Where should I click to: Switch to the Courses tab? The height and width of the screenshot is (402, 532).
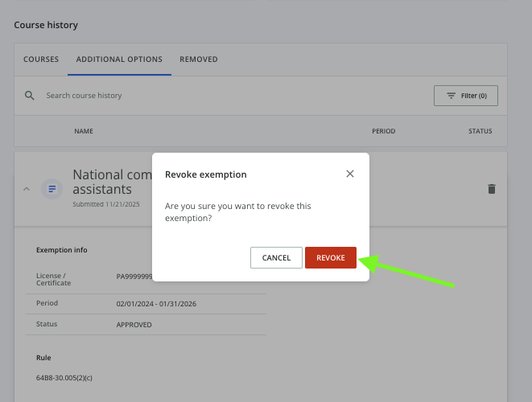[x=41, y=59]
